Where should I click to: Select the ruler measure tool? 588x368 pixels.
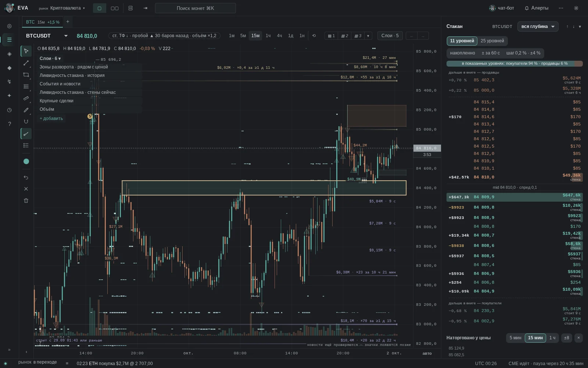(26, 98)
